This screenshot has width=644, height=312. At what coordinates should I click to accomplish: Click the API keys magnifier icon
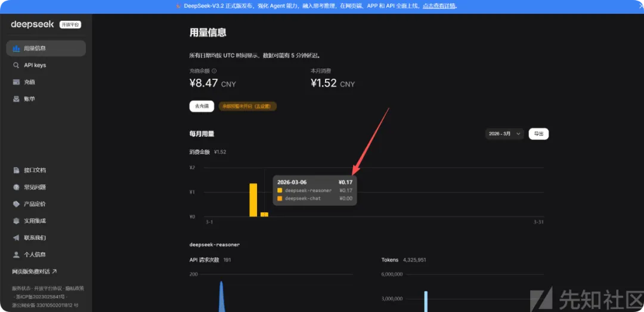click(x=17, y=66)
